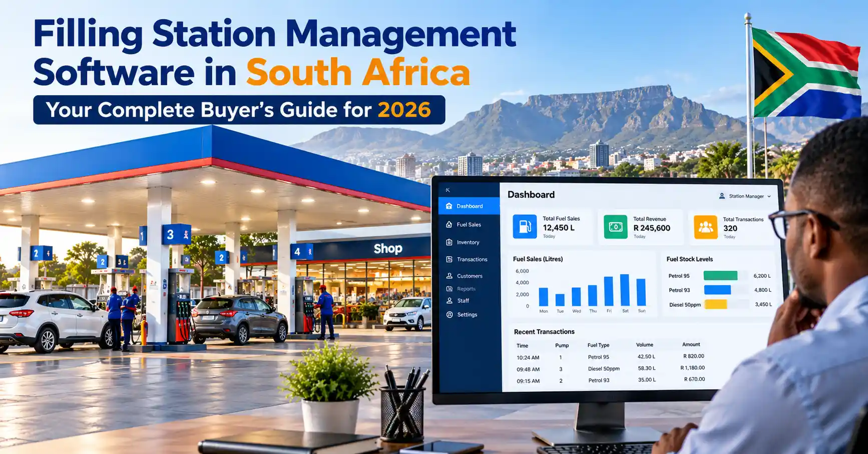Click the R 245,600 revenue value
Viewport: 868px width, 454px height.
[652, 228]
